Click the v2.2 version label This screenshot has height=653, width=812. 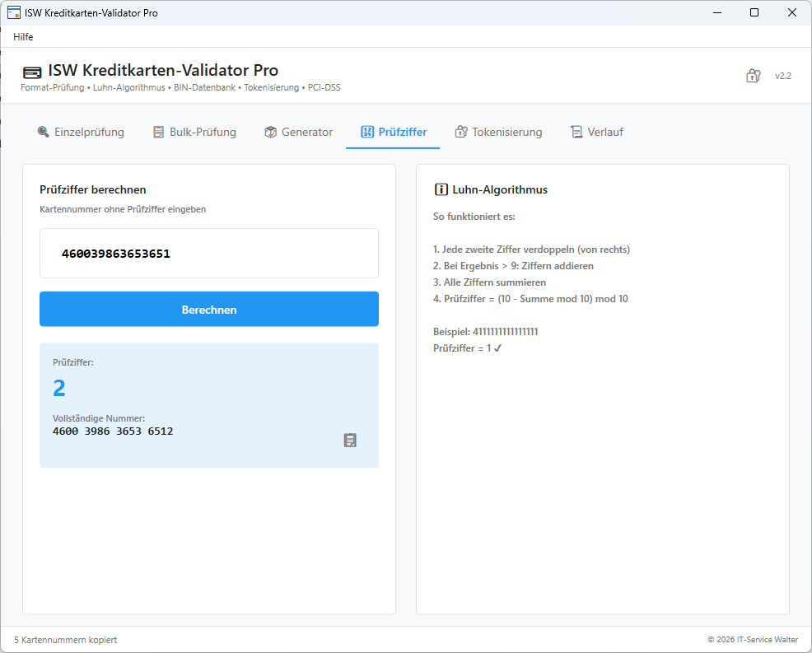click(x=782, y=76)
